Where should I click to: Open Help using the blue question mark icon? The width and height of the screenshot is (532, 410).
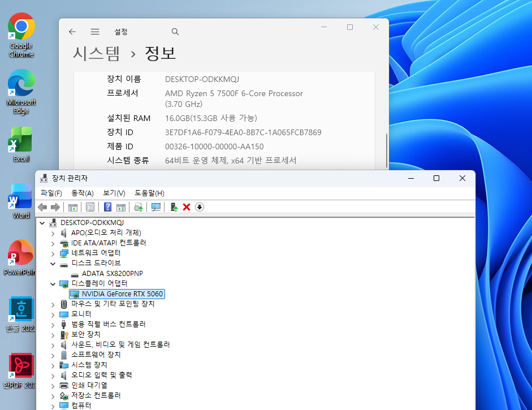pyautogui.click(x=107, y=207)
